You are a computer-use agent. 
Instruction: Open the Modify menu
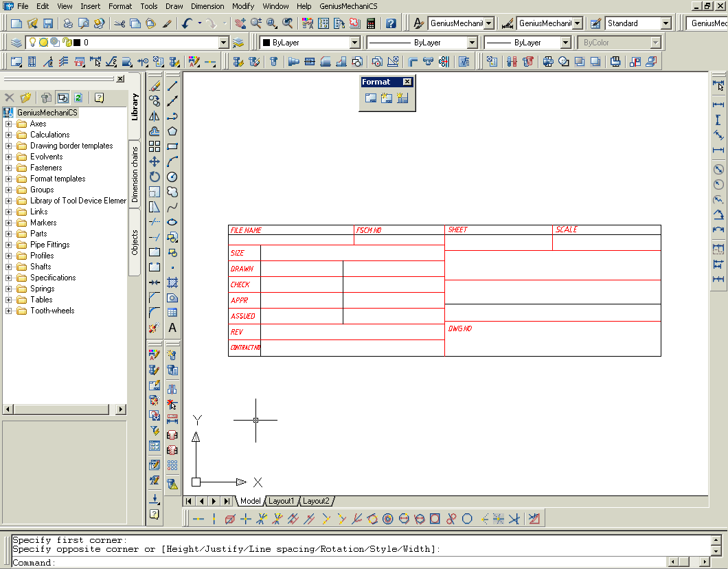coord(243,6)
